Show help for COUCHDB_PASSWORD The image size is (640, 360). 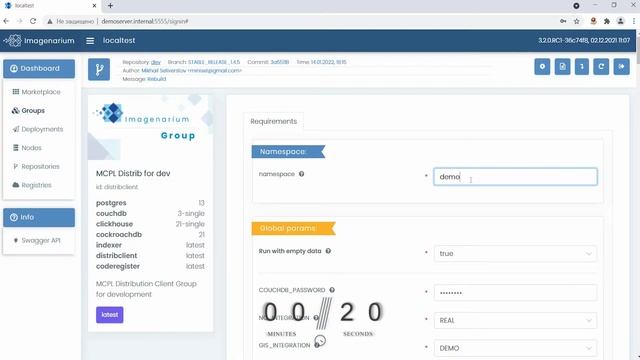[x=332, y=290]
